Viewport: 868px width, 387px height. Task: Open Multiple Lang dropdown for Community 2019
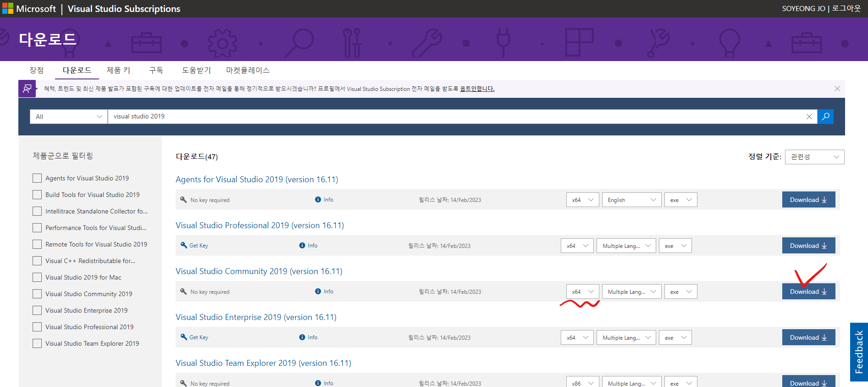pos(631,292)
